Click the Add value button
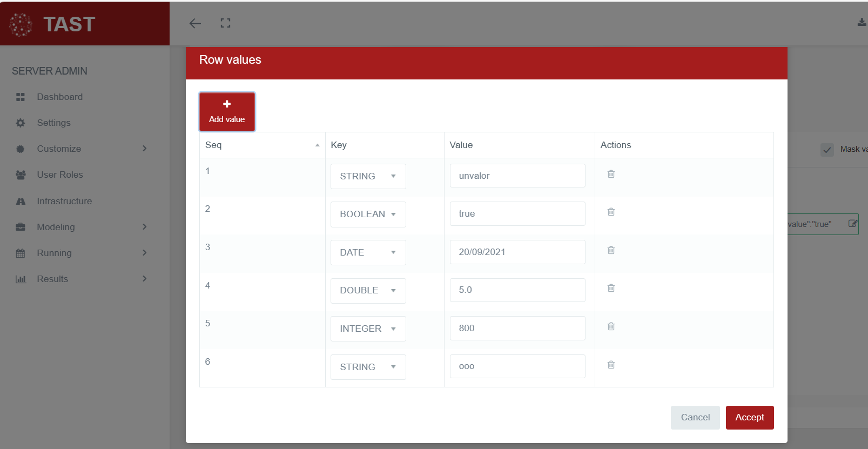 click(227, 112)
